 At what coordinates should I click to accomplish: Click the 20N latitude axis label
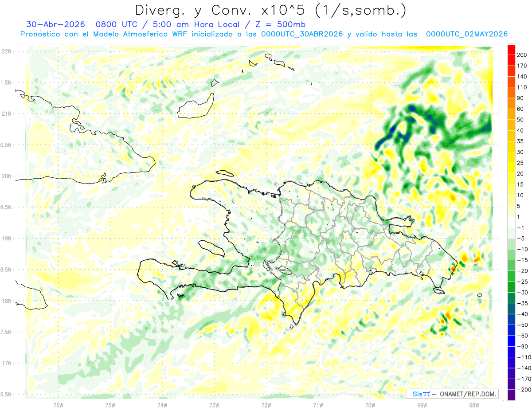7,176
